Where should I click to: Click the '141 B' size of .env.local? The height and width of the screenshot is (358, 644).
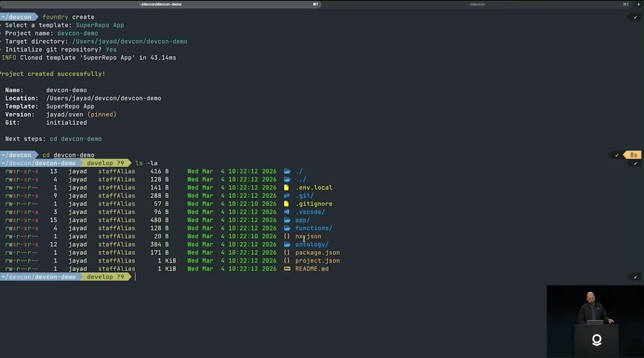coord(159,188)
